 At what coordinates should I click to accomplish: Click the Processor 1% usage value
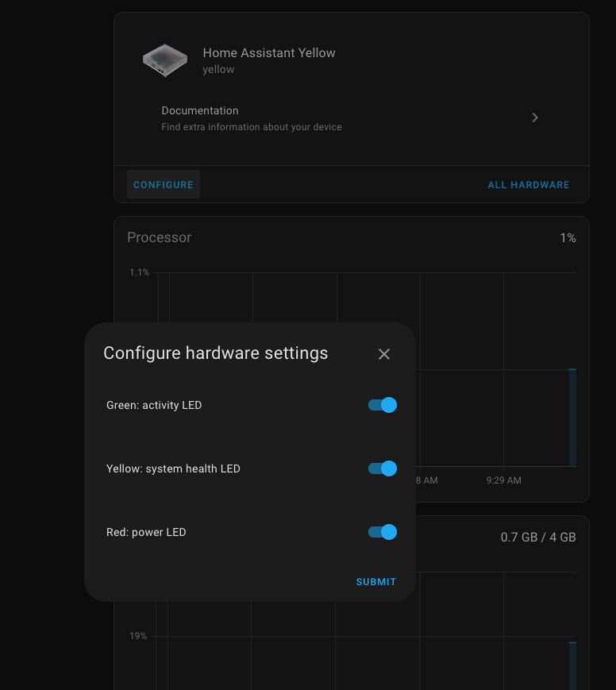click(x=568, y=238)
